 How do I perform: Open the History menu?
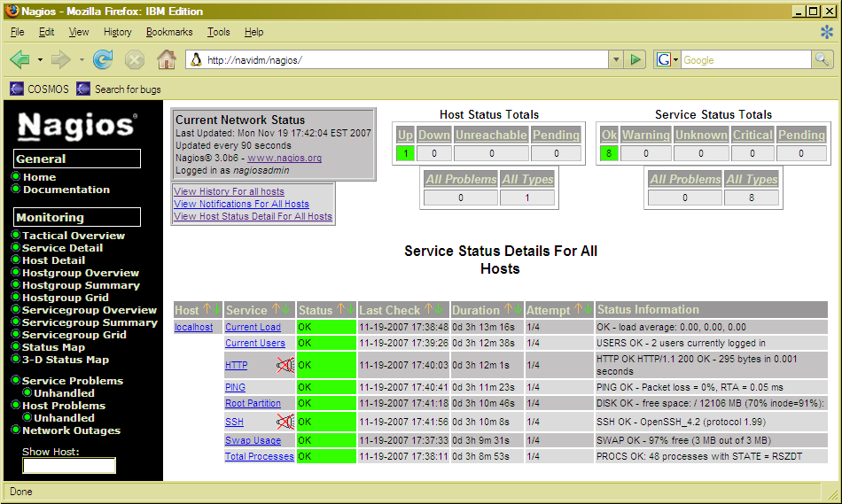[117, 32]
